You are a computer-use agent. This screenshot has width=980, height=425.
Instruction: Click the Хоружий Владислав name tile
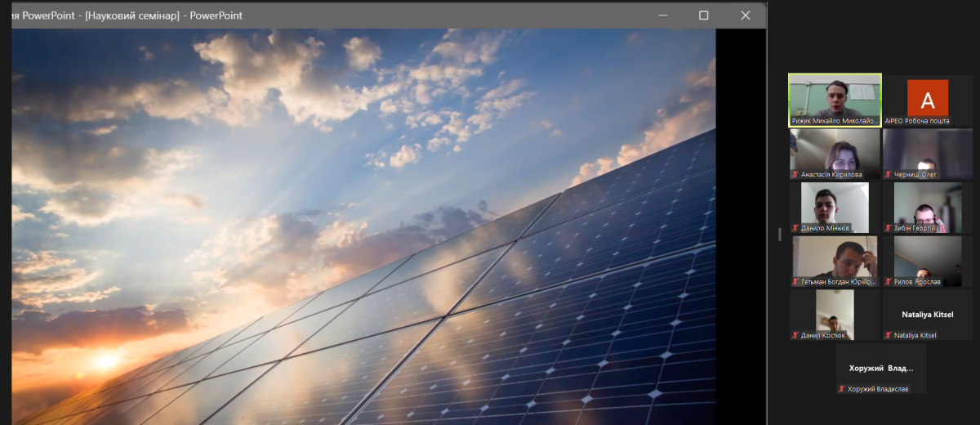click(x=880, y=368)
